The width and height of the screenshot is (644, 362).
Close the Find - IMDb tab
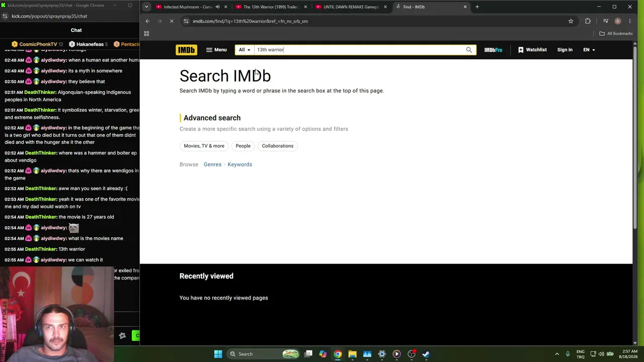(465, 7)
